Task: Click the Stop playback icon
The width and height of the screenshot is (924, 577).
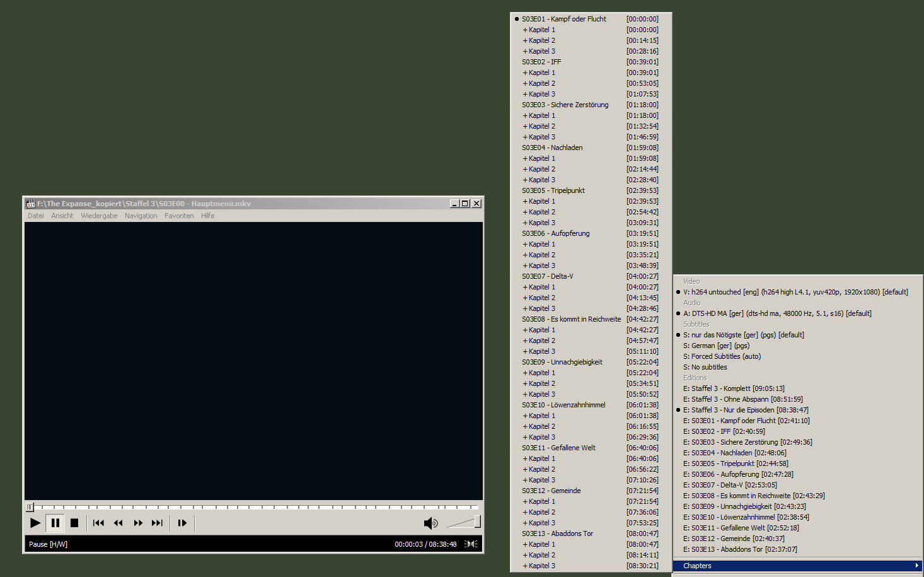Action: pos(74,523)
